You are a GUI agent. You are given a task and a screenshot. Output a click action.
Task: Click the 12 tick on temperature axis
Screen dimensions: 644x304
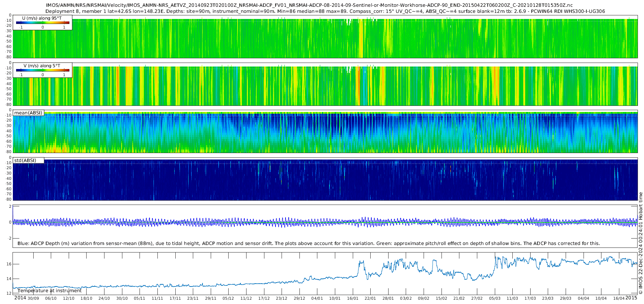pos(9,293)
